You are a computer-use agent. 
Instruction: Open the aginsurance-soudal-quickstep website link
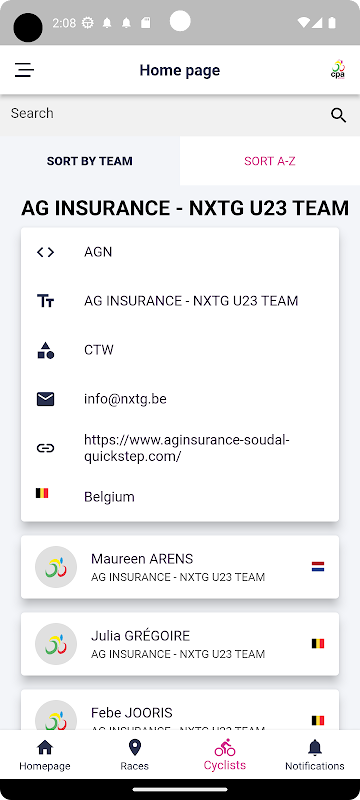tap(187, 448)
